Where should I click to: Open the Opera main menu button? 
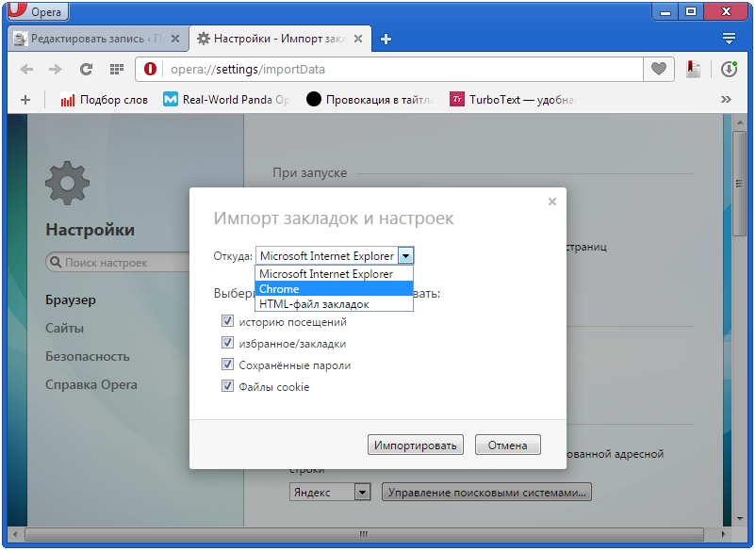pos(38,10)
